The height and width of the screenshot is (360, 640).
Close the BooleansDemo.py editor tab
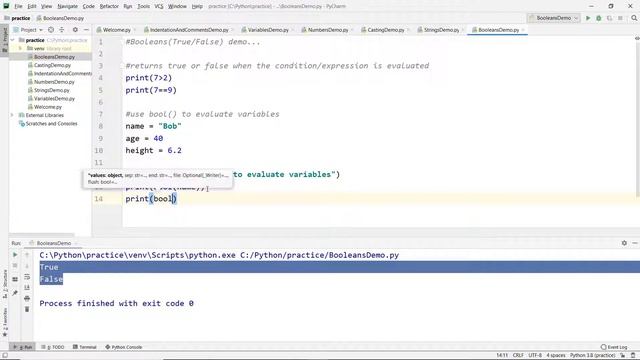pyautogui.click(x=523, y=30)
